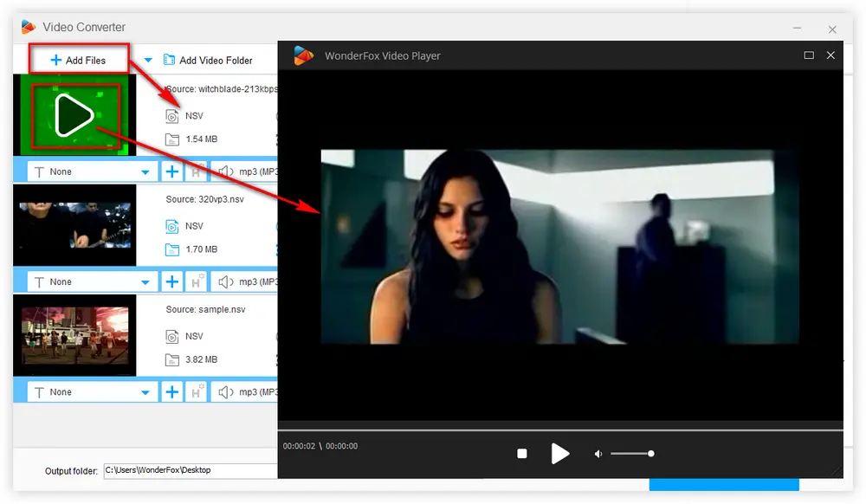This screenshot has height=504, width=866.
Task: Select the 320vp3.nsv video thumbnail
Action: 74,224
